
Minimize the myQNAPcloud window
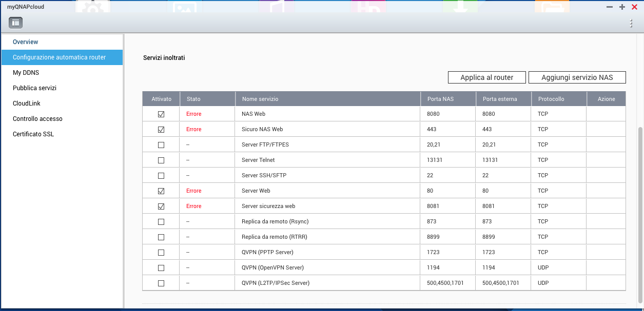[610, 7]
